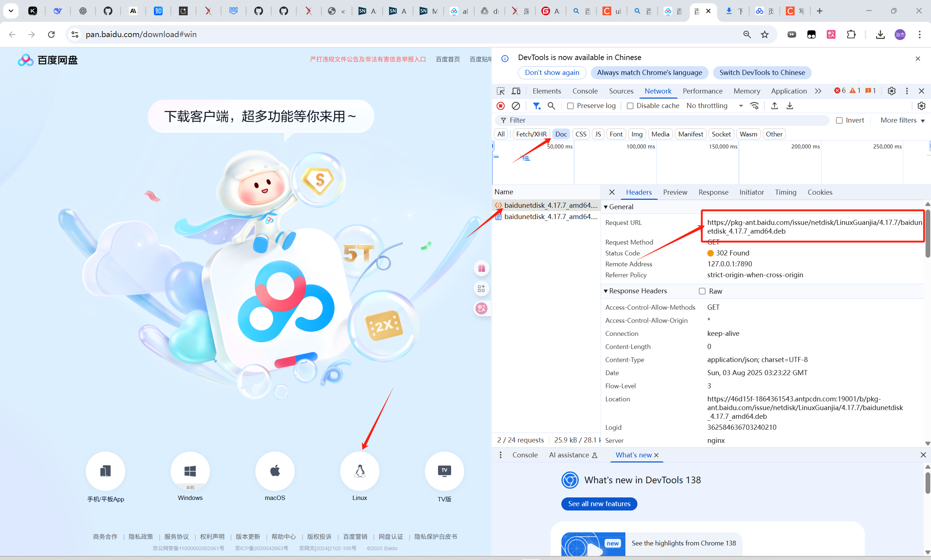This screenshot has height=560, width=931.
Task: Open network settings gear icon
Action: click(x=922, y=106)
